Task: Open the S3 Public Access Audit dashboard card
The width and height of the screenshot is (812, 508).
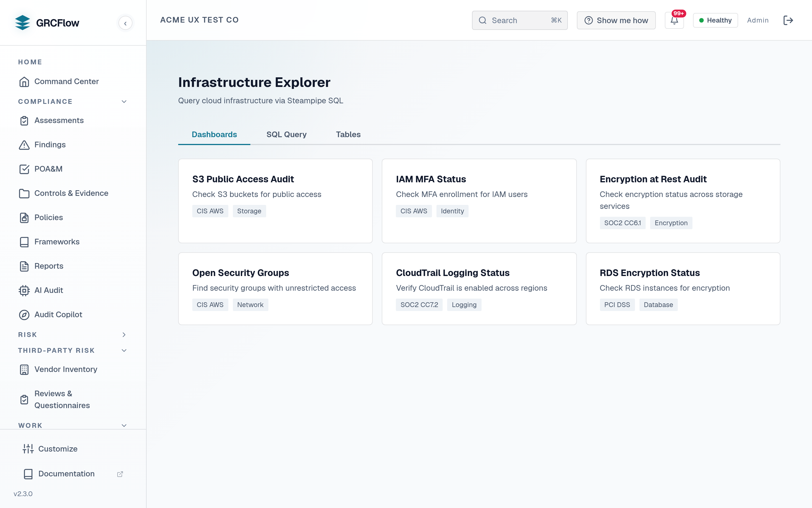Action: (x=275, y=201)
